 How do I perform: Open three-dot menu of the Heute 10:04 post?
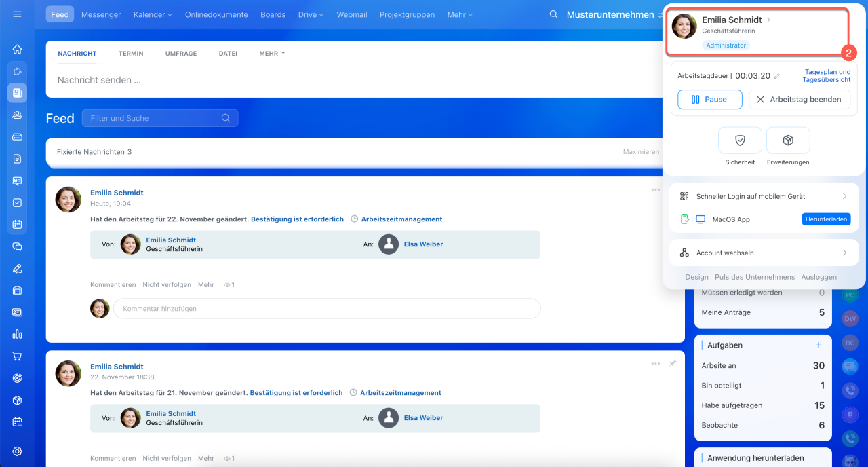pyautogui.click(x=656, y=190)
